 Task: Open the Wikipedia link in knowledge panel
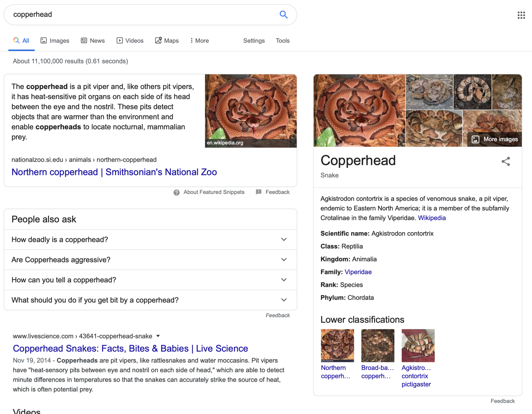(432, 218)
